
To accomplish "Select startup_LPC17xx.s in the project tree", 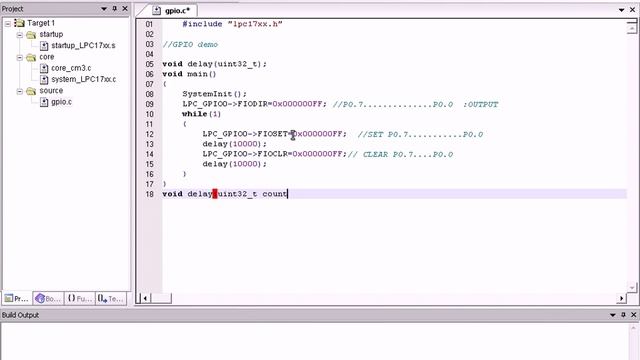I will (83, 46).
